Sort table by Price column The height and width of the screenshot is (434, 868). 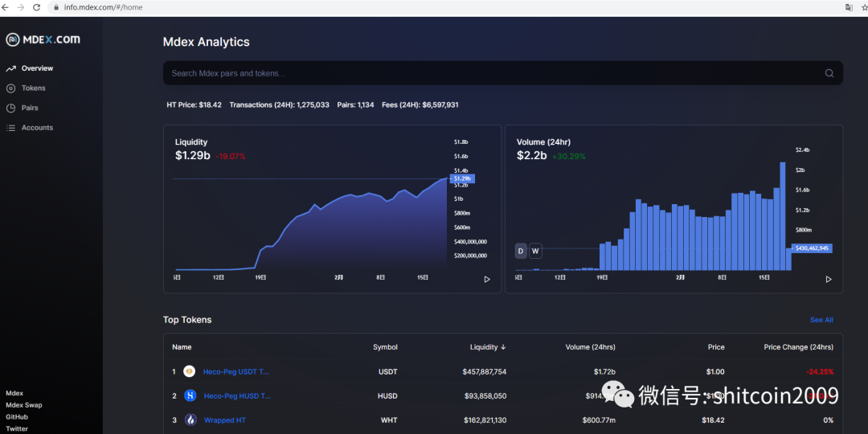(716, 347)
